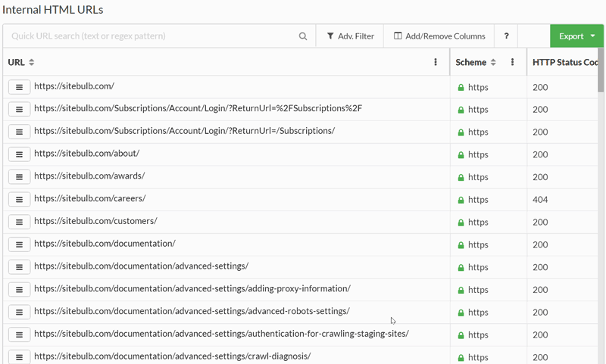Sort the table by URL column
606x364 pixels.
31,62
